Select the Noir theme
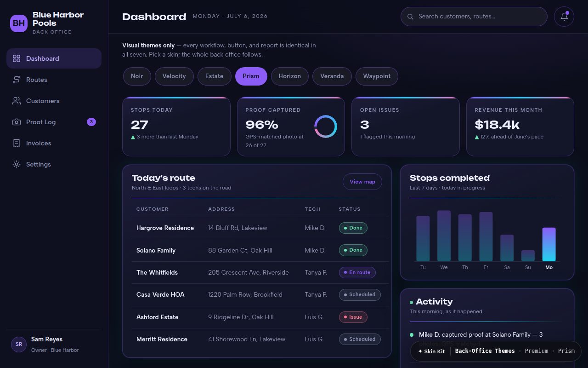The image size is (588, 368). pyautogui.click(x=137, y=76)
